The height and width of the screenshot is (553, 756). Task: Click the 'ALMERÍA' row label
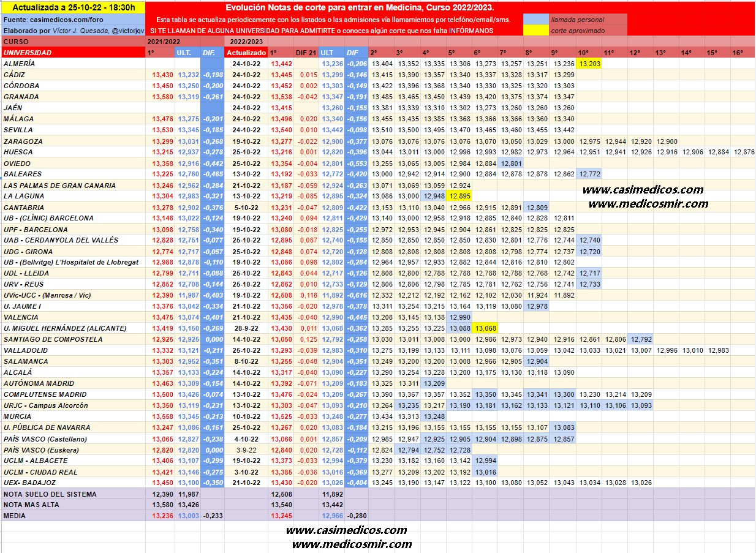pyautogui.click(x=73, y=64)
